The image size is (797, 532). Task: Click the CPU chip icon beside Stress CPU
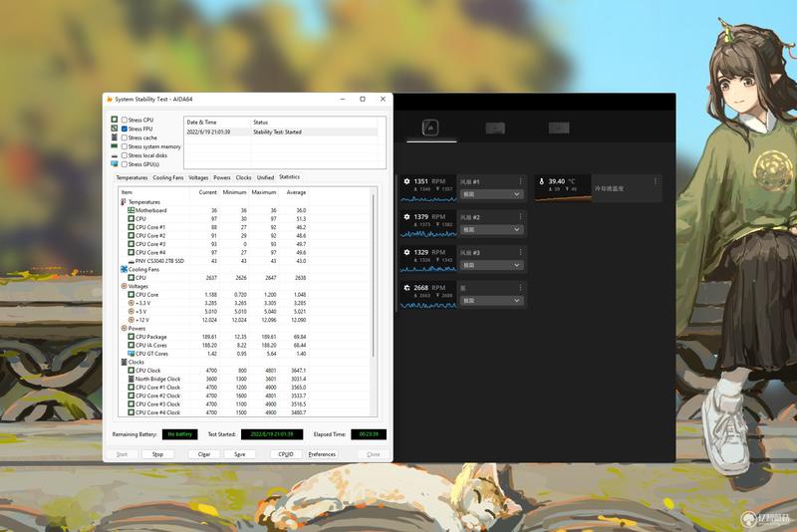pyautogui.click(x=115, y=120)
